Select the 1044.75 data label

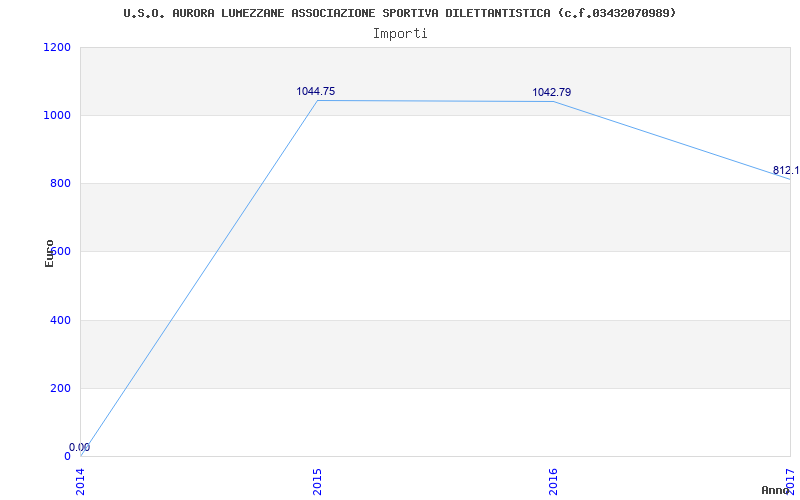(x=316, y=91)
